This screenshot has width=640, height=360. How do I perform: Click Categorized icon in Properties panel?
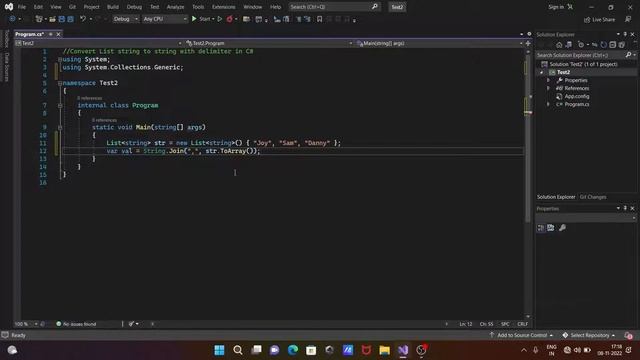tap(541, 228)
